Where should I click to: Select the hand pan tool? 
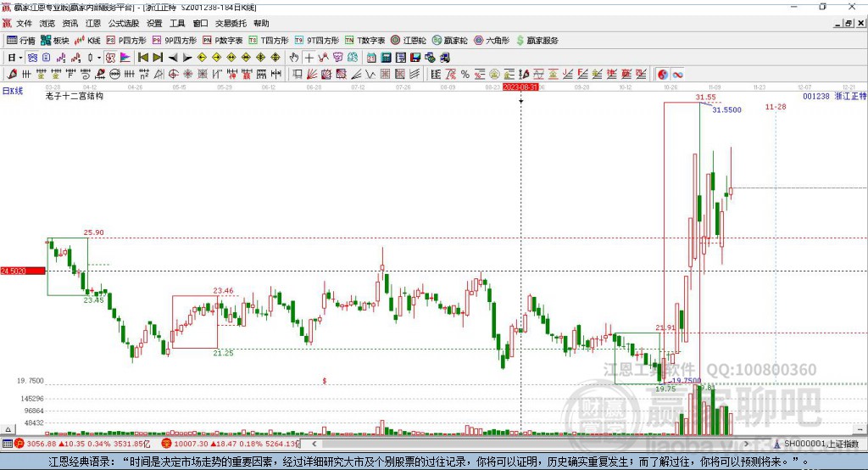click(294, 58)
